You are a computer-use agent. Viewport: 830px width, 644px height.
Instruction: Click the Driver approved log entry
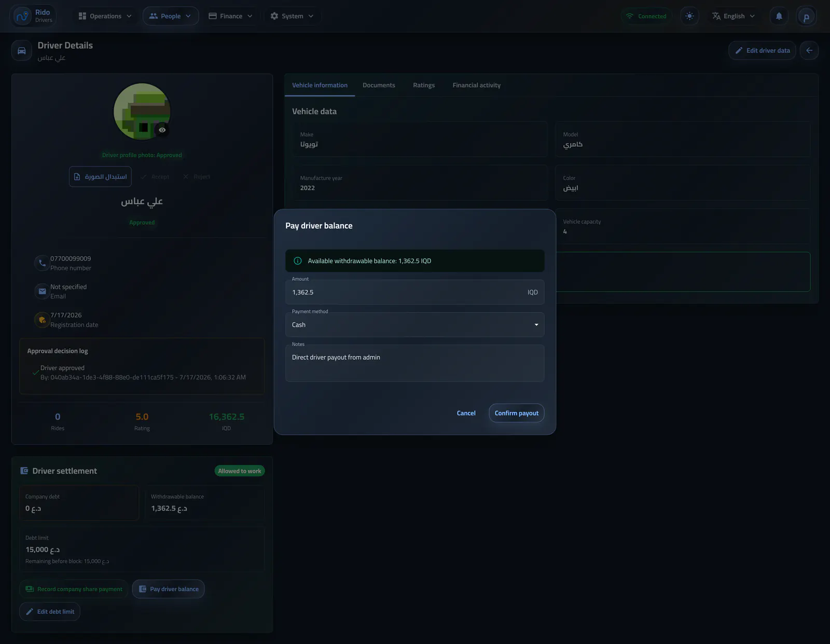coord(142,373)
